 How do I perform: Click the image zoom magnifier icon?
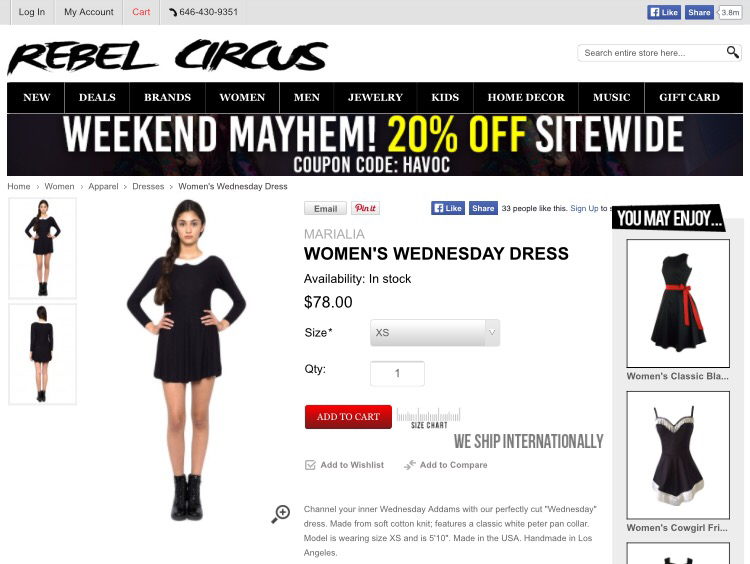[x=281, y=514]
